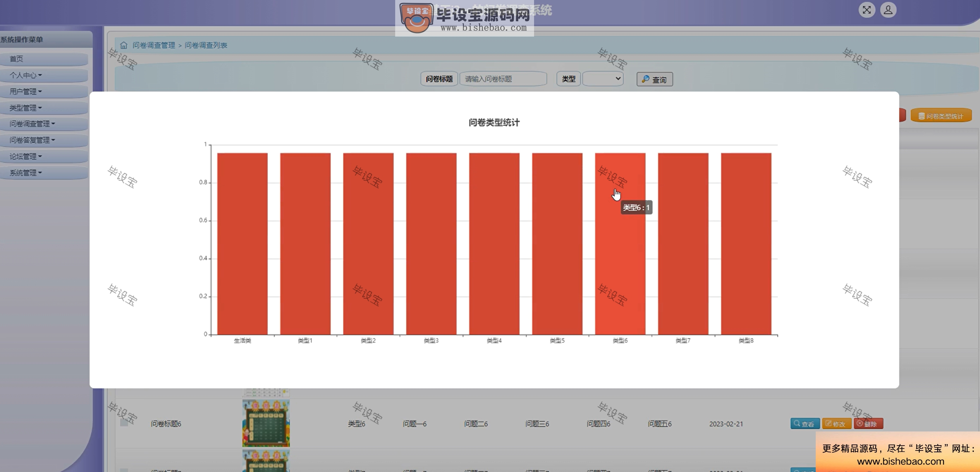Click the 查询 search button
Screen dimensions: 980x472
pyautogui.click(x=654, y=80)
